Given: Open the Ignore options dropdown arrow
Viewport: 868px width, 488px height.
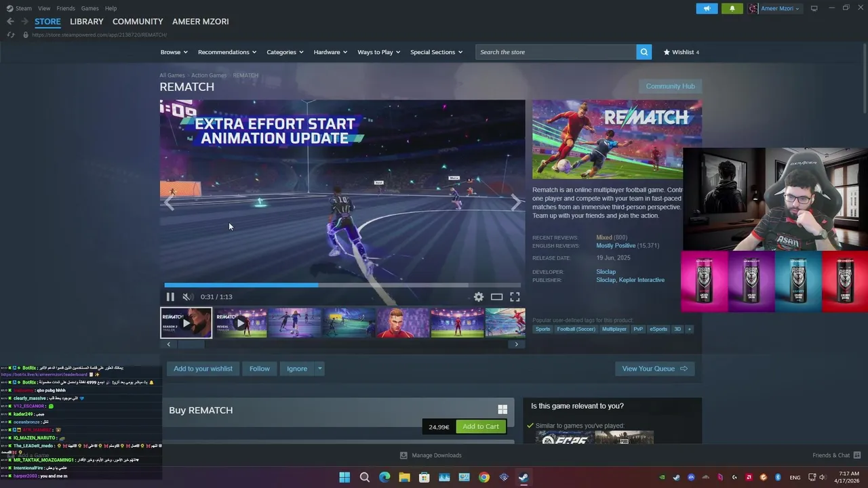Looking at the screenshot, I should (319, 369).
